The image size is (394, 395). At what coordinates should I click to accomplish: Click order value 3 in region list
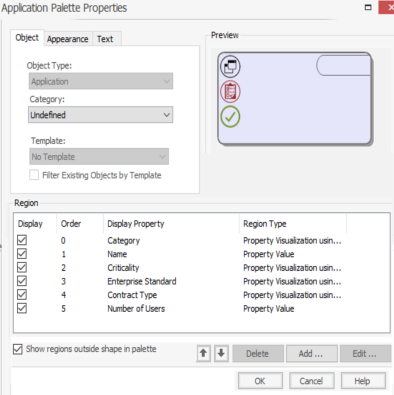63,281
